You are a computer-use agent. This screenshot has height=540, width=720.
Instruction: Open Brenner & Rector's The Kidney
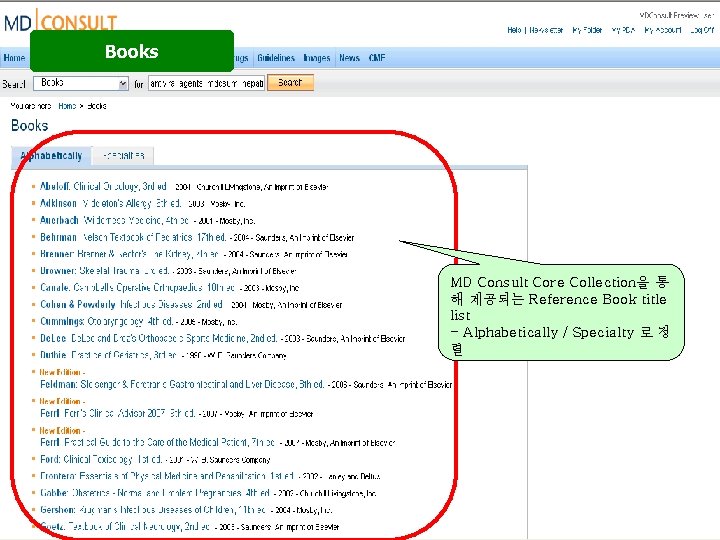129,254
